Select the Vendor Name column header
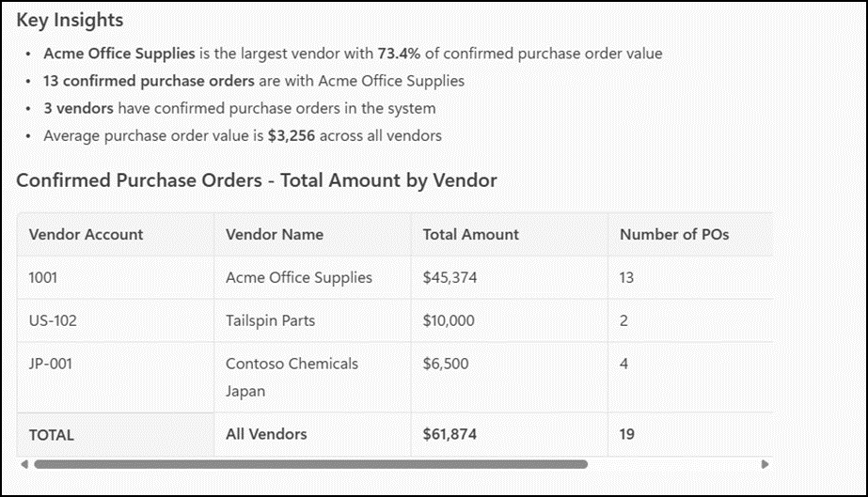Screen dimensions: 868x497 pyautogui.click(x=313, y=234)
